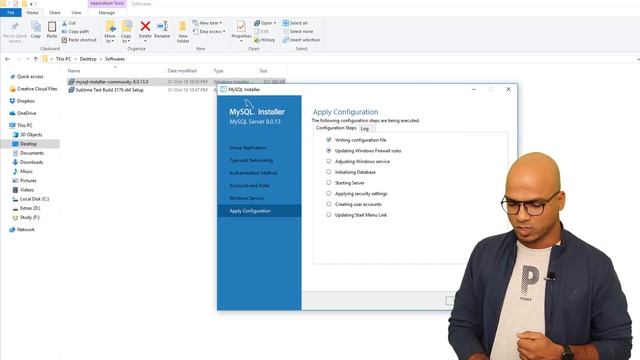Click Select none in ribbon

tap(298, 31)
